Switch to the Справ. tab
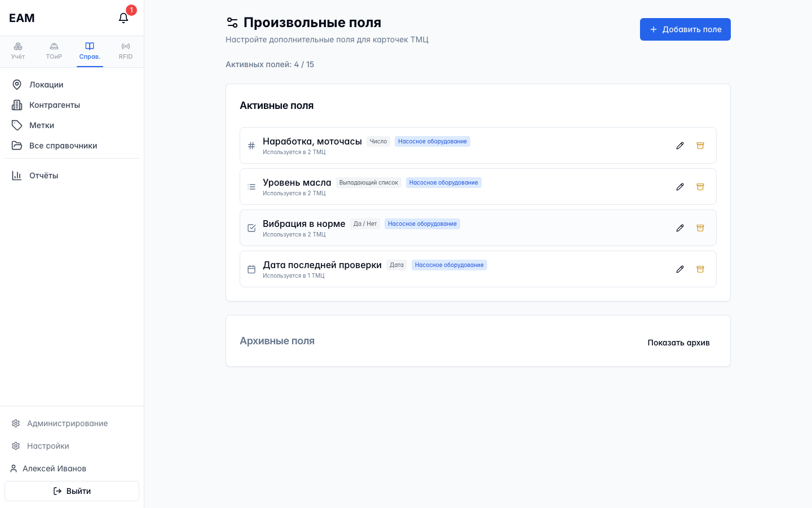This screenshot has width=812, height=508. (x=90, y=51)
